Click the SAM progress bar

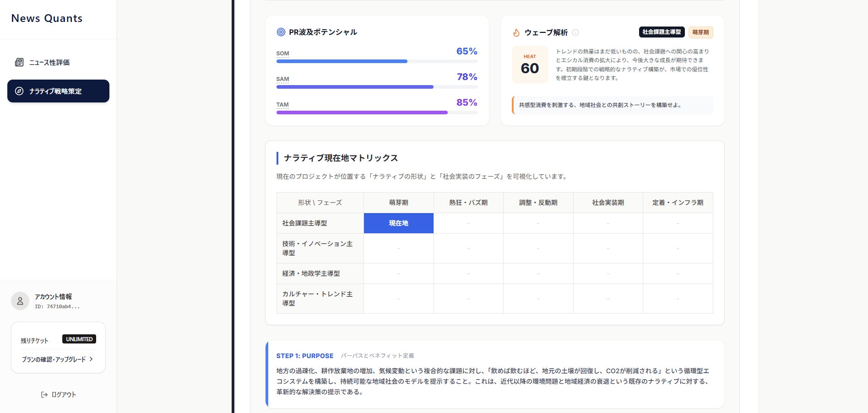pos(377,87)
